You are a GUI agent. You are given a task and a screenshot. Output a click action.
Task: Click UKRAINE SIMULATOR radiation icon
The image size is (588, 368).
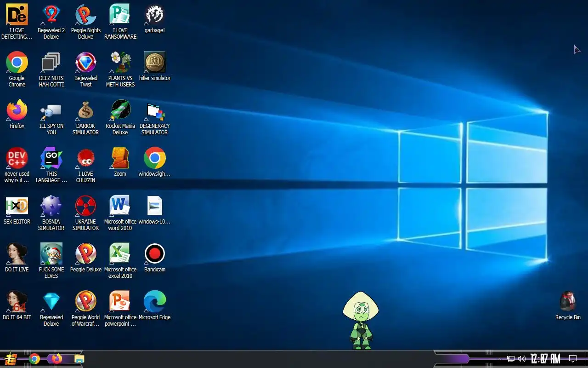86,213
